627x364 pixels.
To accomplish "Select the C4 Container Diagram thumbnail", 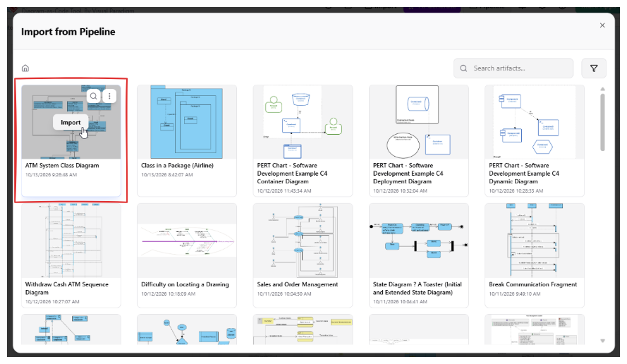I will point(303,122).
